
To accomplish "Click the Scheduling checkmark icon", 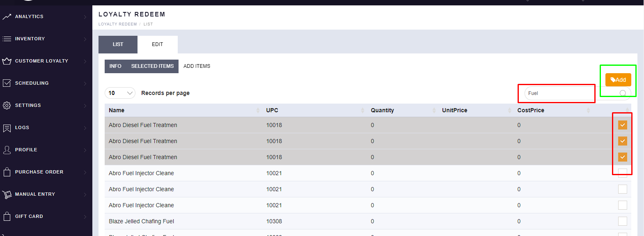I will 7,83.
